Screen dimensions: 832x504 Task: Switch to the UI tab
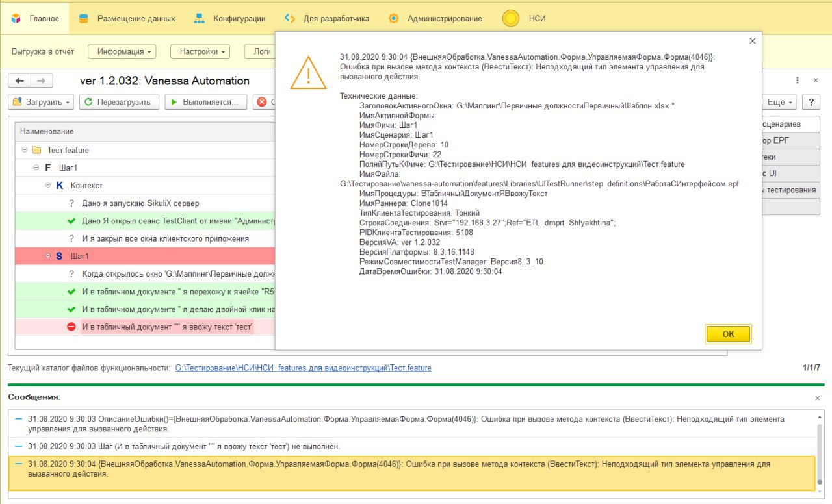(x=790, y=173)
